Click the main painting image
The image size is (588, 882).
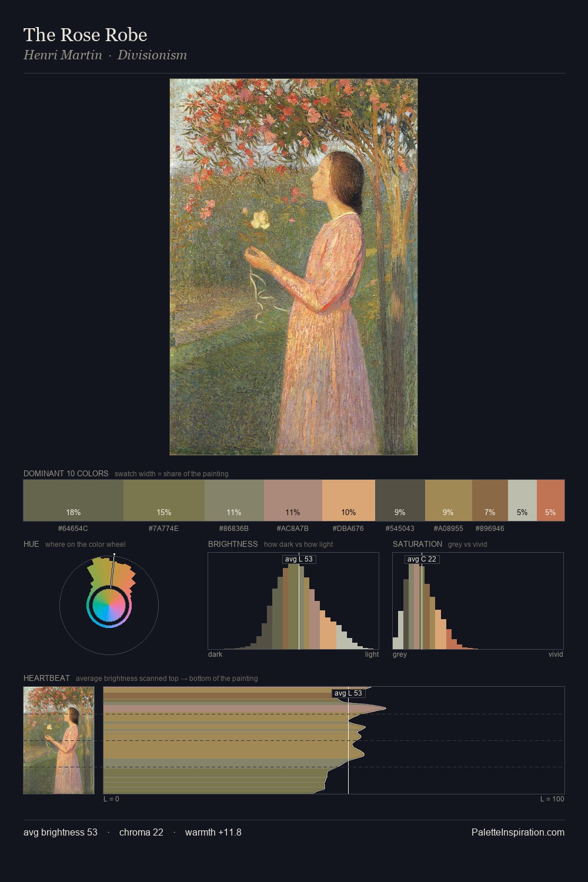coord(293,267)
